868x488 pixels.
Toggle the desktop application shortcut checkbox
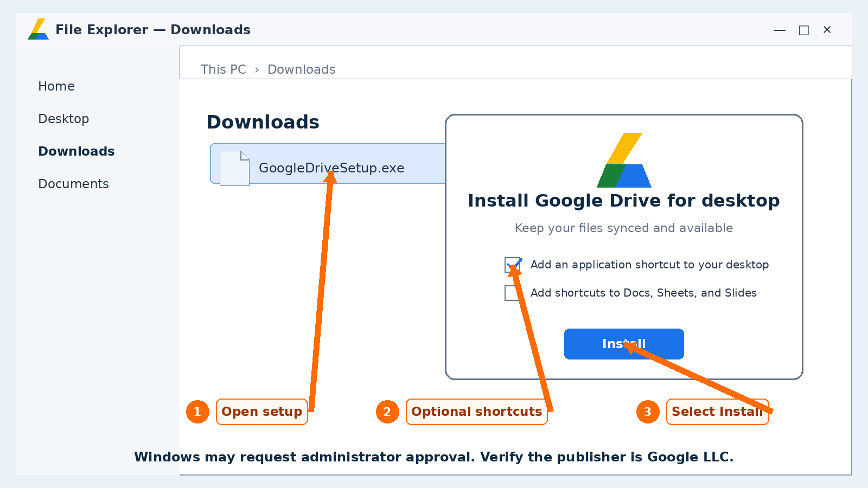coord(513,265)
